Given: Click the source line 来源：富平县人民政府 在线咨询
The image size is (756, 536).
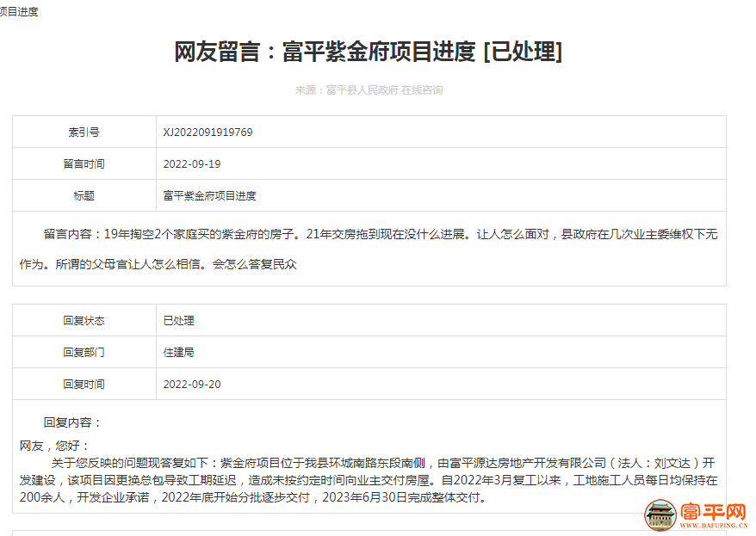Looking at the screenshot, I should coord(369,90).
